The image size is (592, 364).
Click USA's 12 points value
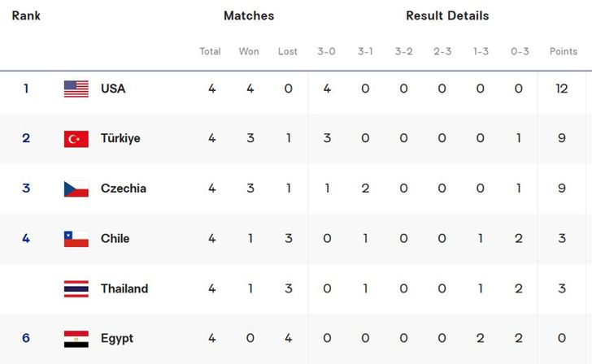click(562, 89)
